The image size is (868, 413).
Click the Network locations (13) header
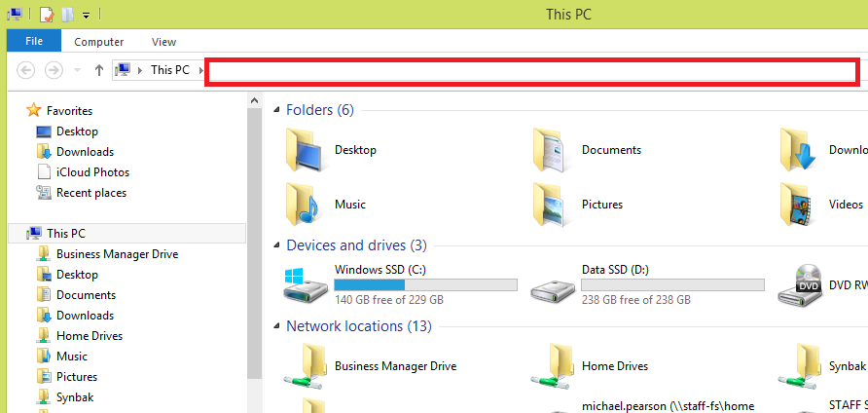359,326
